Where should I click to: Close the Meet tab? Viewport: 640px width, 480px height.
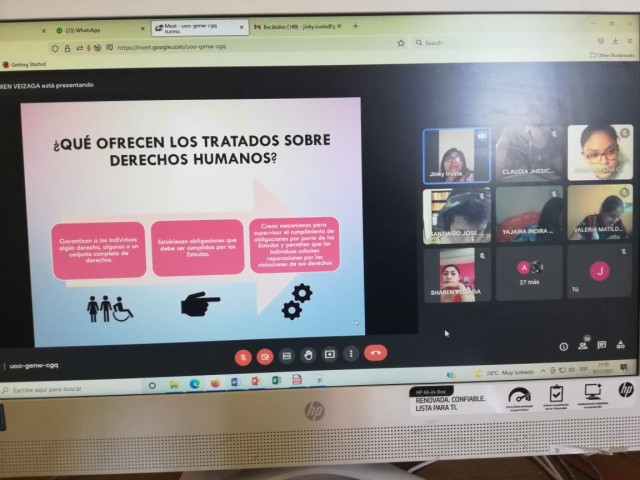(241, 27)
